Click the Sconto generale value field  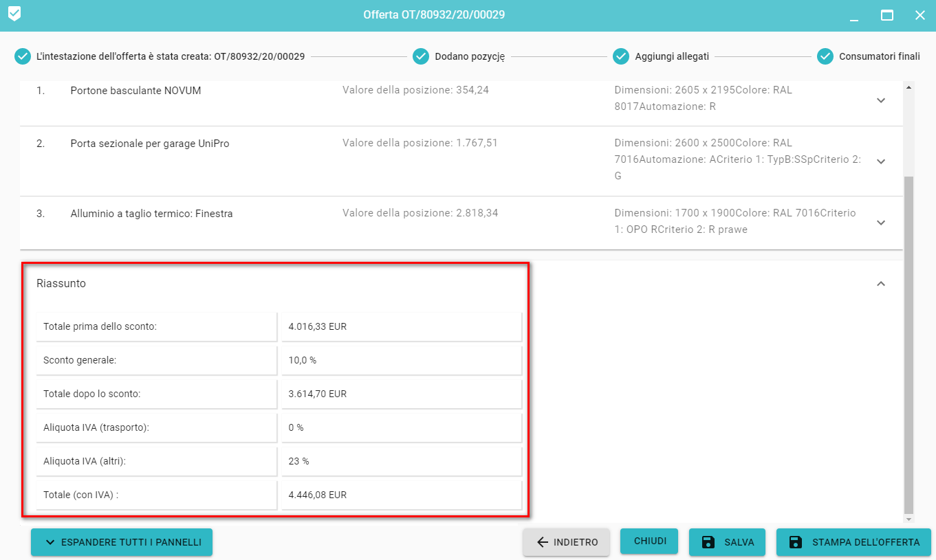tap(402, 360)
